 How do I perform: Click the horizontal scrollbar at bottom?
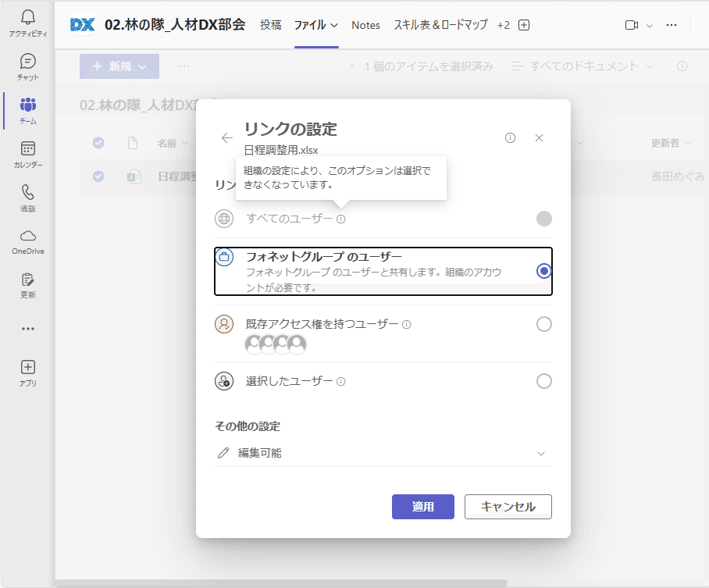click(281, 583)
